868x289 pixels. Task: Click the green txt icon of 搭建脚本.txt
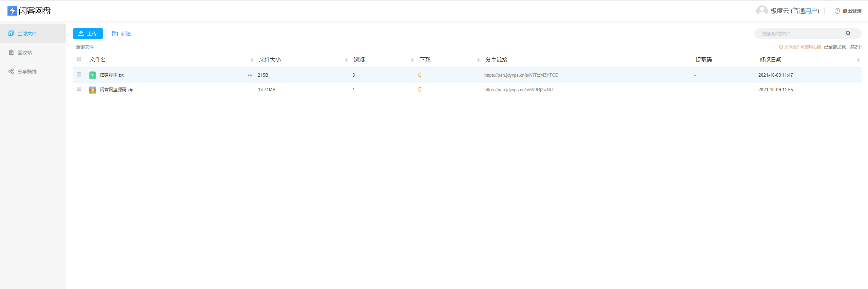tap(92, 75)
